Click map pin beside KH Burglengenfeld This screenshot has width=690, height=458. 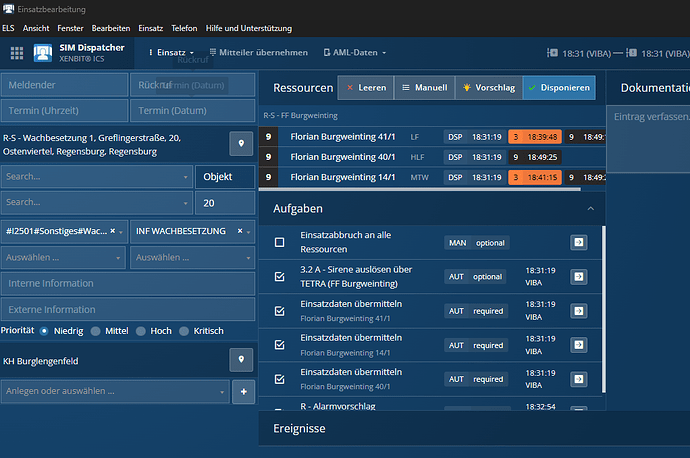[x=241, y=360]
